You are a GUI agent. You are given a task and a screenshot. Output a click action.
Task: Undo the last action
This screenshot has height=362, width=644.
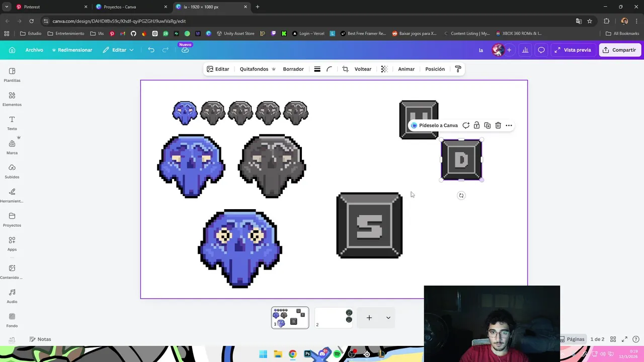point(151,50)
